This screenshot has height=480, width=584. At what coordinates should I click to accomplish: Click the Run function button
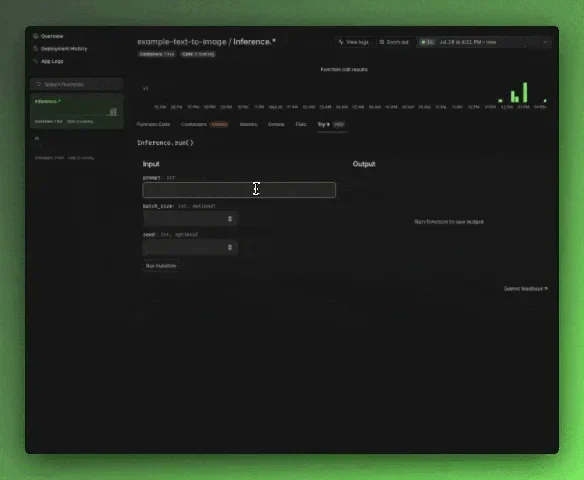point(161,266)
